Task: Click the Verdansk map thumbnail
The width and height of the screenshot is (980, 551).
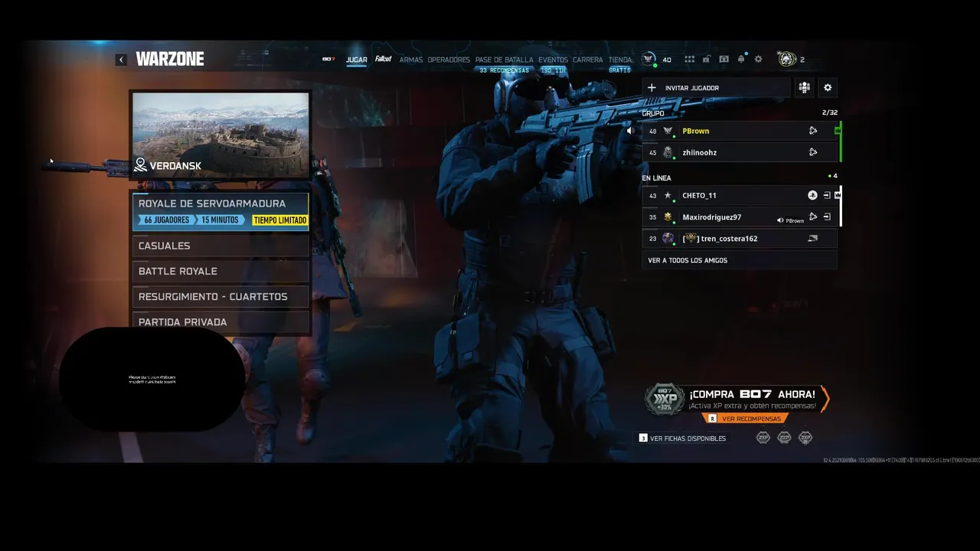Action: coord(220,135)
